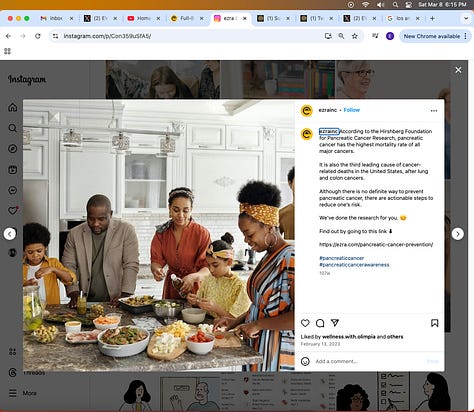The height and width of the screenshot is (412, 474).
Task: Open the Wi-Fi menu bar icon
Action: (x=366, y=5)
